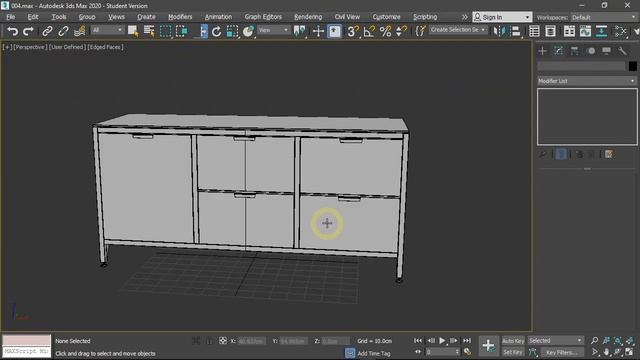This screenshot has width=640, height=360.
Task: Switch to the Utilities wrench tab
Action: tap(622, 51)
